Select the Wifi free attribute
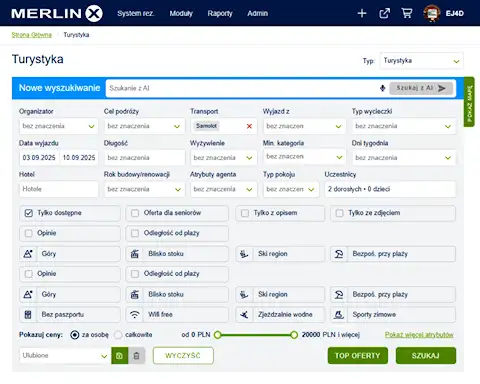 pyautogui.click(x=177, y=314)
